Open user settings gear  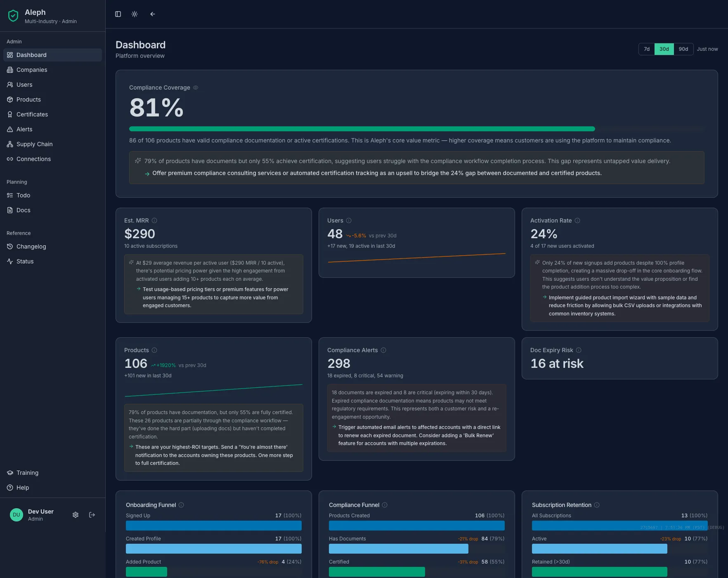pyautogui.click(x=76, y=515)
